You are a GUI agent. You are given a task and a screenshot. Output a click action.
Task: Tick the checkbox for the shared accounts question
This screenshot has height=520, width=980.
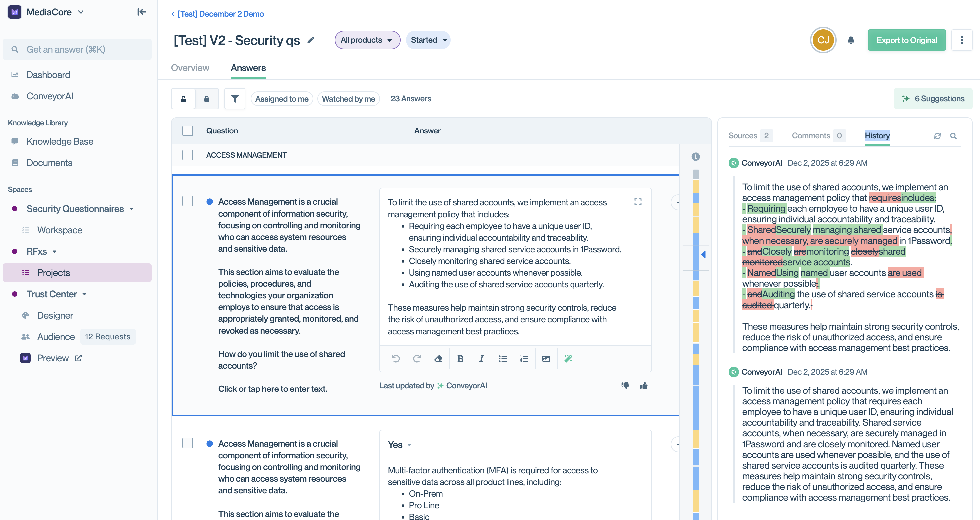(x=188, y=201)
